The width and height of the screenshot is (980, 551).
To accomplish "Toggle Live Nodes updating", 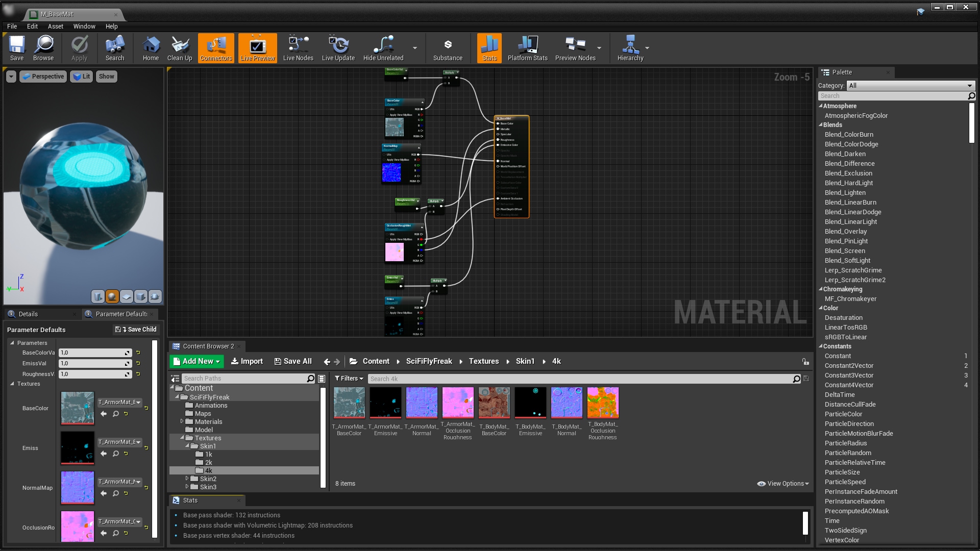I will pyautogui.click(x=298, y=48).
